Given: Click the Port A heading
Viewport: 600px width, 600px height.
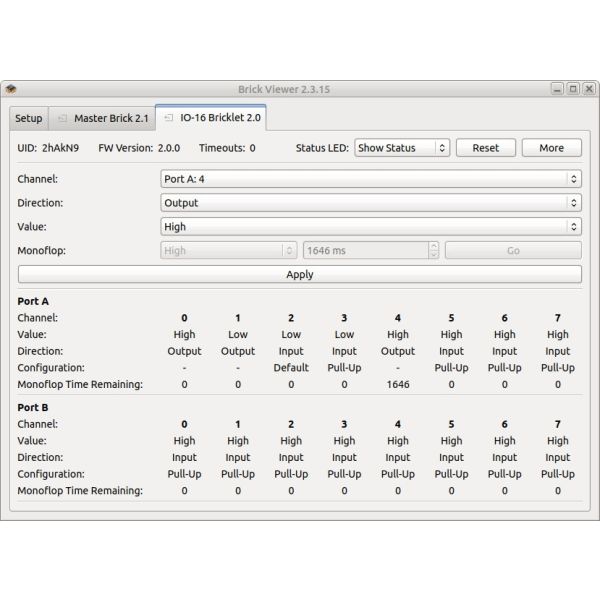Looking at the screenshot, I should click(33, 301).
